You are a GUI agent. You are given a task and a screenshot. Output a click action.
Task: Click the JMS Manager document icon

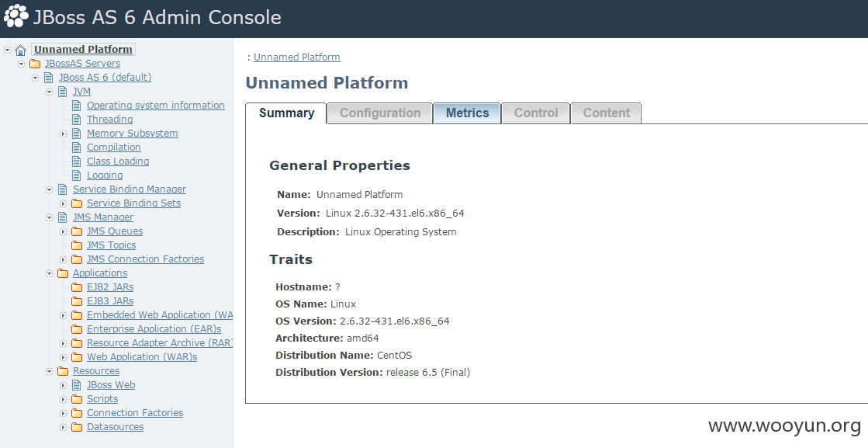[x=63, y=217]
